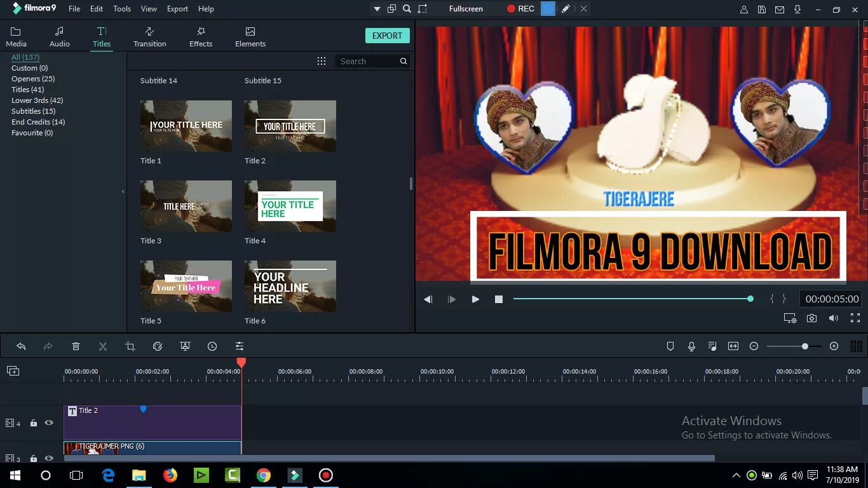The image size is (868, 488).
Task: Take a snapshot with camera icon
Action: 811,318
